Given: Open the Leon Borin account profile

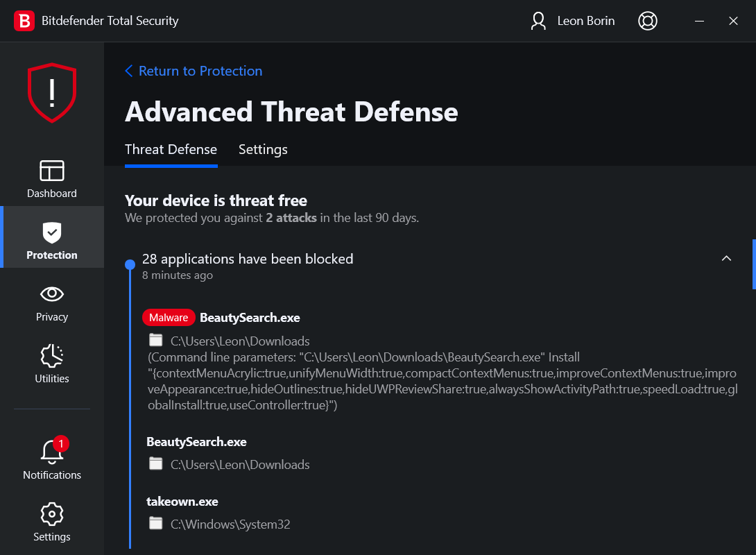Looking at the screenshot, I should (572, 21).
